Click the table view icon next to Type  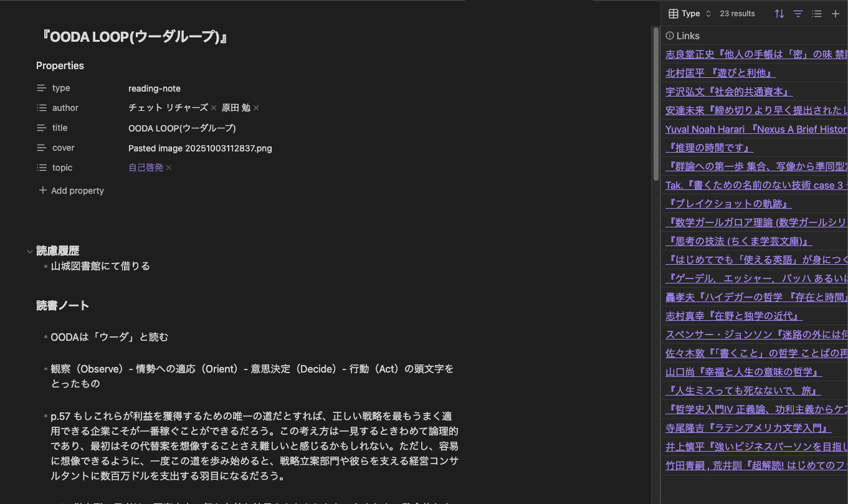coord(673,13)
